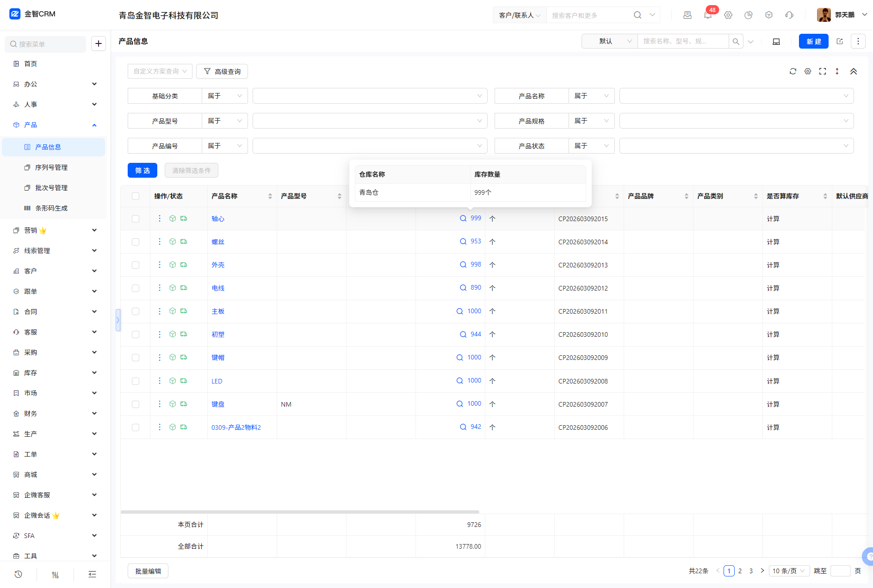873x588 pixels.
Task: Go to 条形码生成 menu item
Action: point(51,208)
